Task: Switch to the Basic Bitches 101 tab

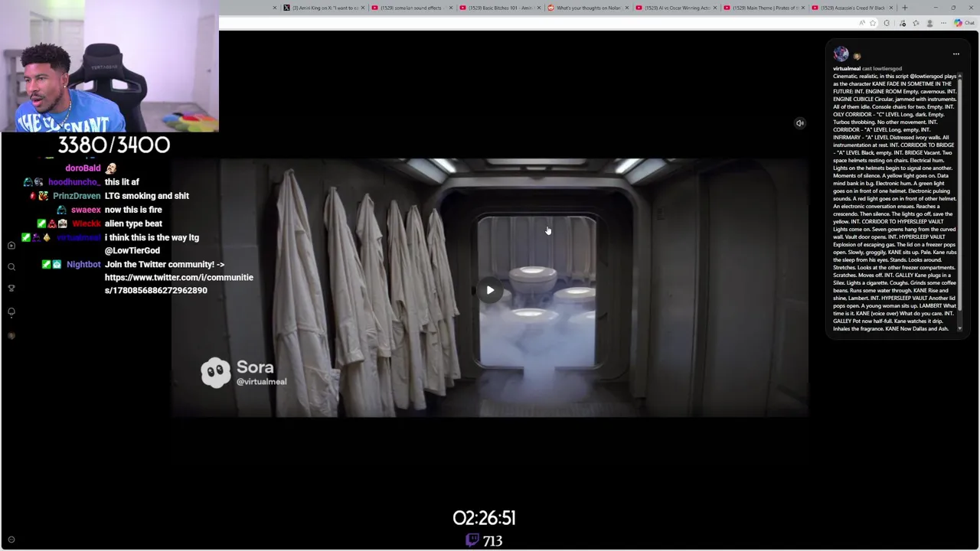Action: (500, 8)
